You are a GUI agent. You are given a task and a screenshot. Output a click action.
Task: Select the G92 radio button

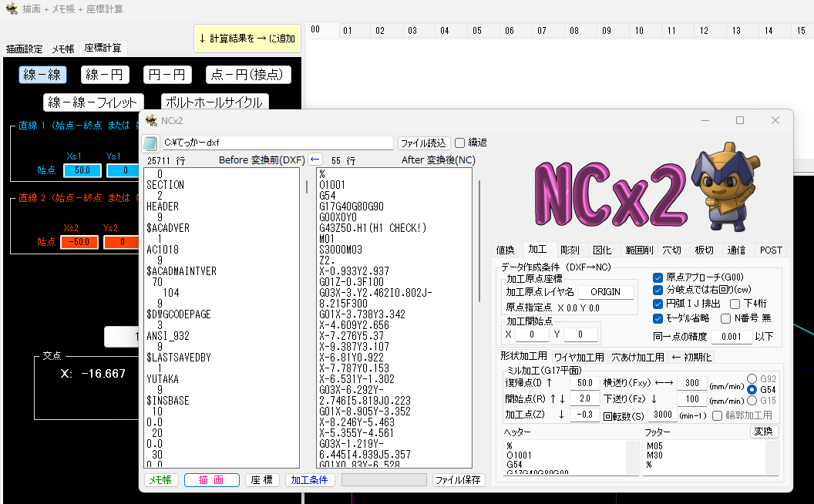[x=752, y=378]
